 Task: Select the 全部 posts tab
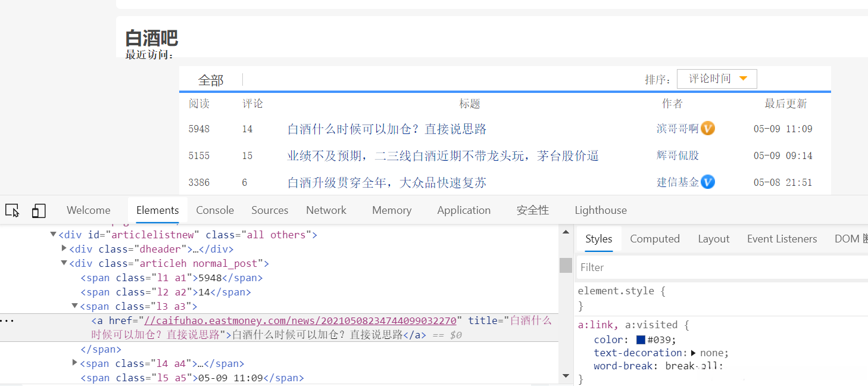click(x=211, y=80)
